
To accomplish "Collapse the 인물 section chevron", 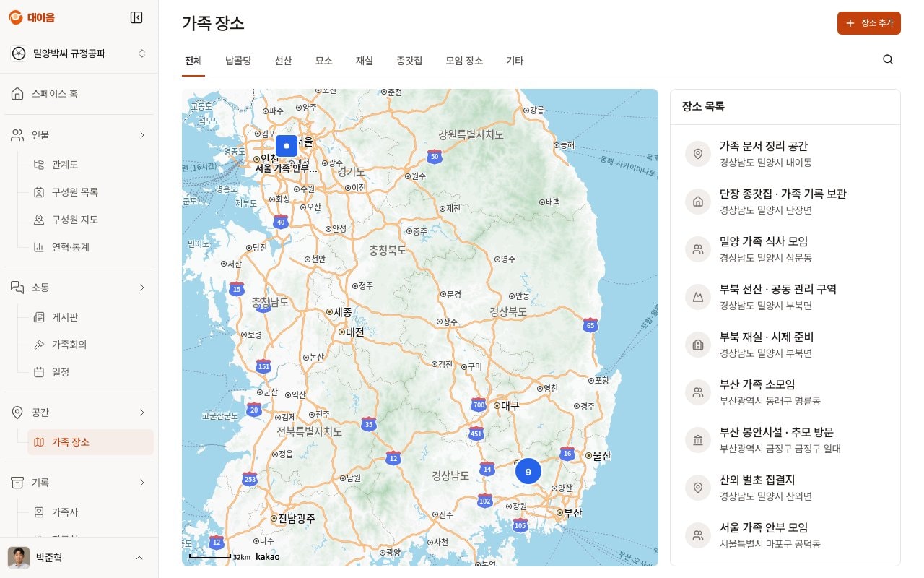I will [142, 135].
